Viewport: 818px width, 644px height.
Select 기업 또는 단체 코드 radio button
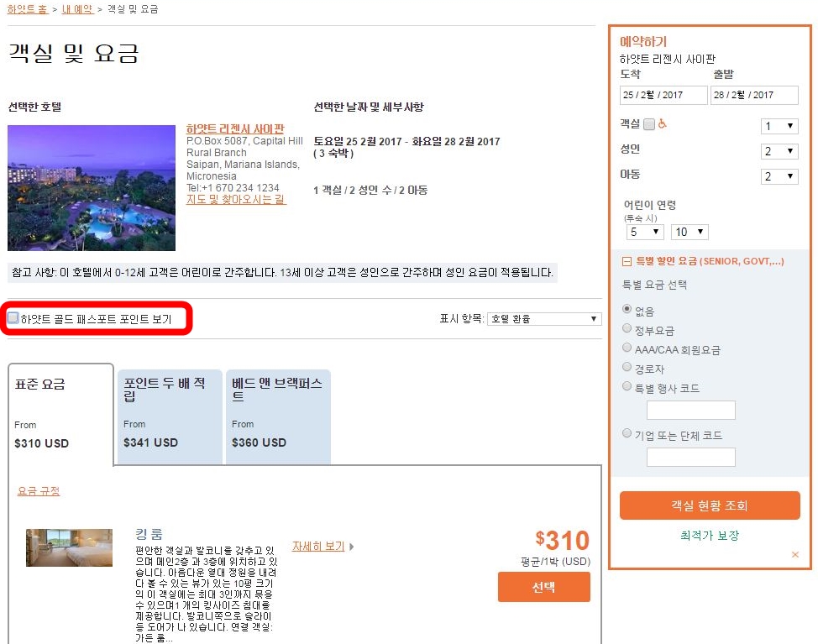(x=627, y=432)
